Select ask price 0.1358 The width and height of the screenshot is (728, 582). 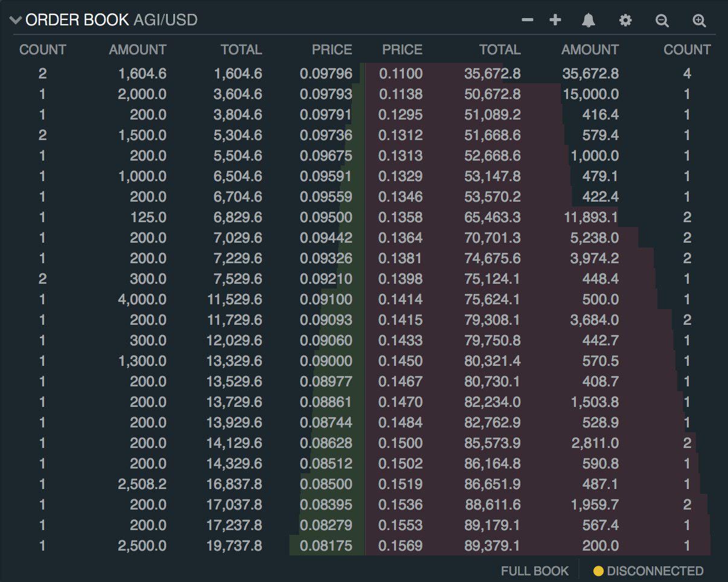click(x=401, y=217)
